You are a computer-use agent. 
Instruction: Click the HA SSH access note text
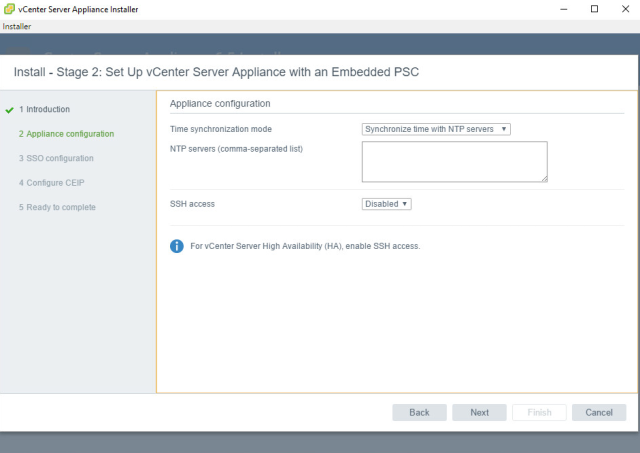[305, 246]
